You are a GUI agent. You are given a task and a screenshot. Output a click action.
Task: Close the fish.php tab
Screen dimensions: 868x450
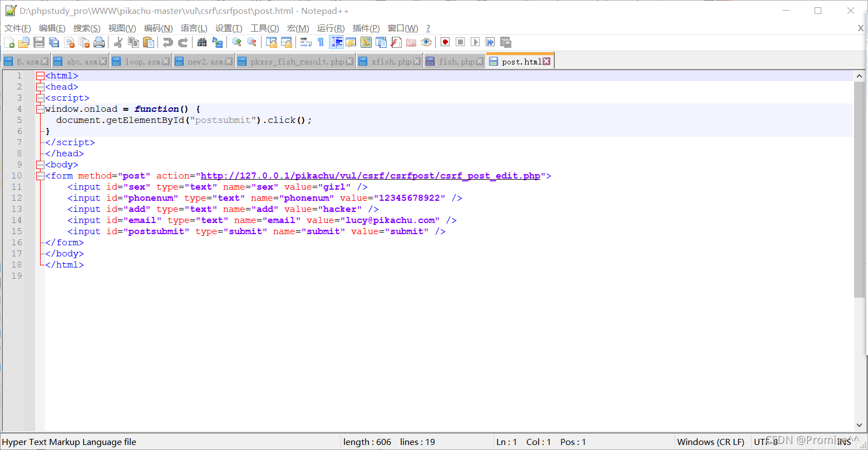[x=480, y=62]
